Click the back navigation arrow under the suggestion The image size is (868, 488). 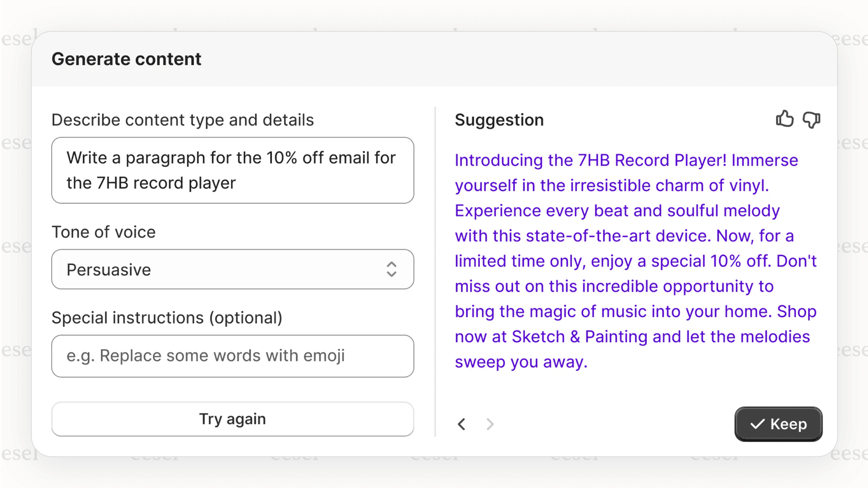tap(461, 424)
